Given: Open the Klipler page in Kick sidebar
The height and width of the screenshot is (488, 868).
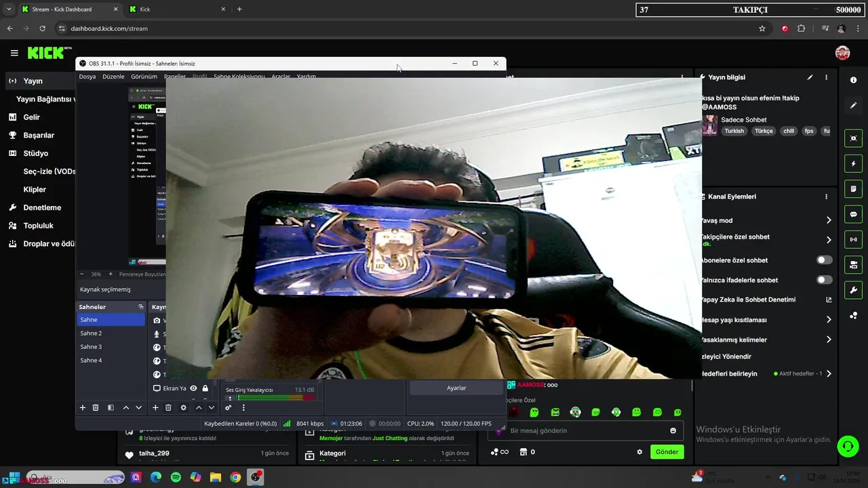Looking at the screenshot, I should (x=35, y=190).
